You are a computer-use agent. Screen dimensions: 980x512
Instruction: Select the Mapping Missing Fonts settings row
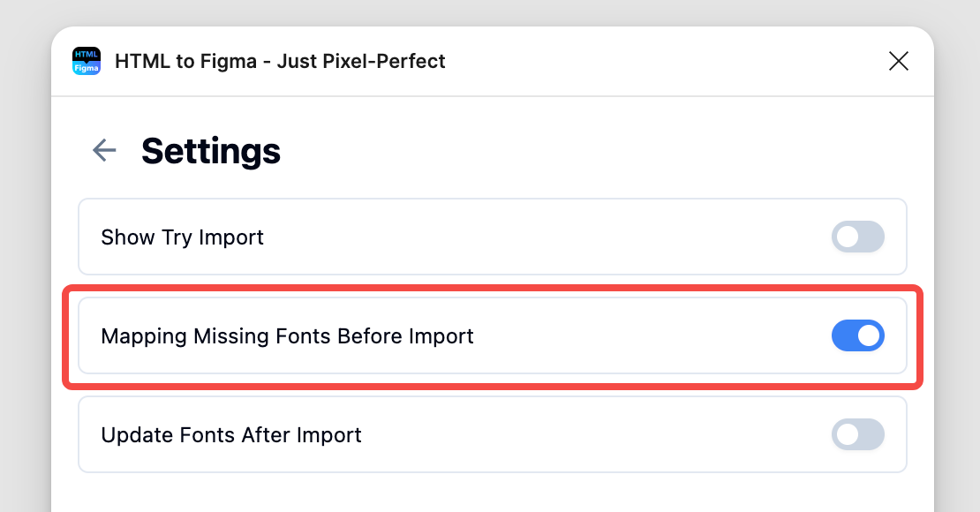pyautogui.click(x=618, y=335)
